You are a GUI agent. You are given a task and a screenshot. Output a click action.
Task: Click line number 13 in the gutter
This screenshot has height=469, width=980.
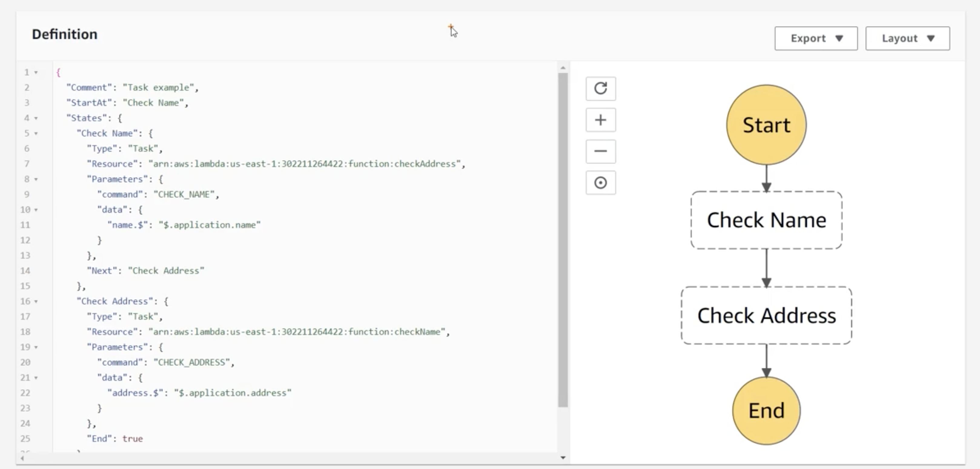point(25,255)
